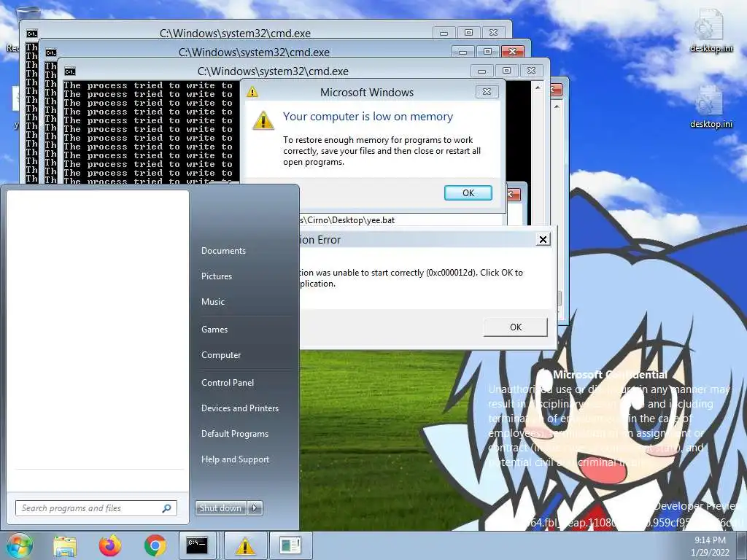The image size is (747, 560).
Task: Open Music from the Start menu
Action: tap(213, 301)
